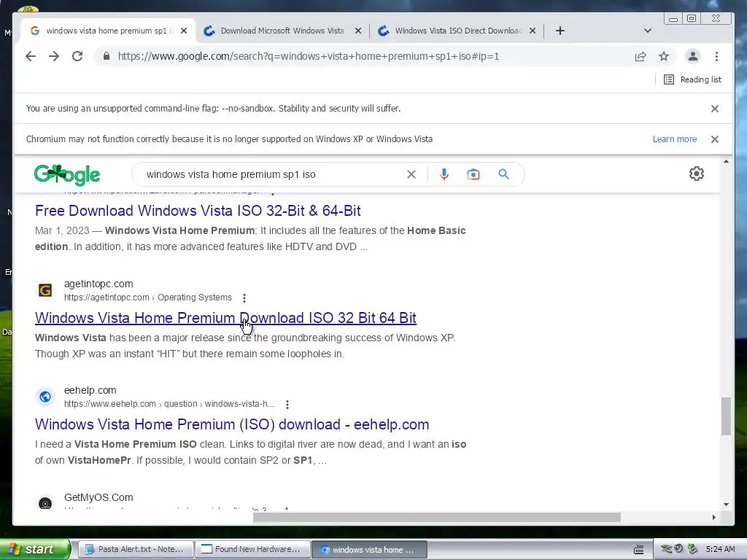
Task: Click the horizontal scrollbar thumb
Action: pos(436,517)
